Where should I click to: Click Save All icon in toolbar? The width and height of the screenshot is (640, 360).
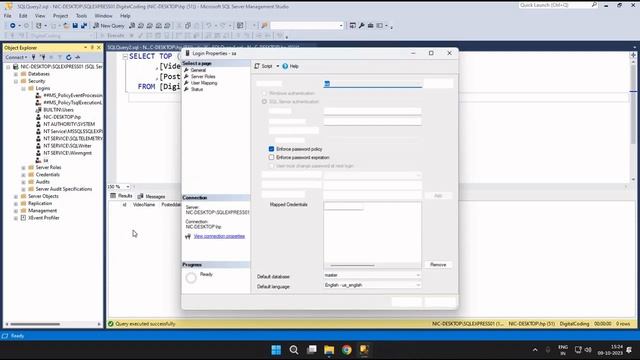coord(84,25)
